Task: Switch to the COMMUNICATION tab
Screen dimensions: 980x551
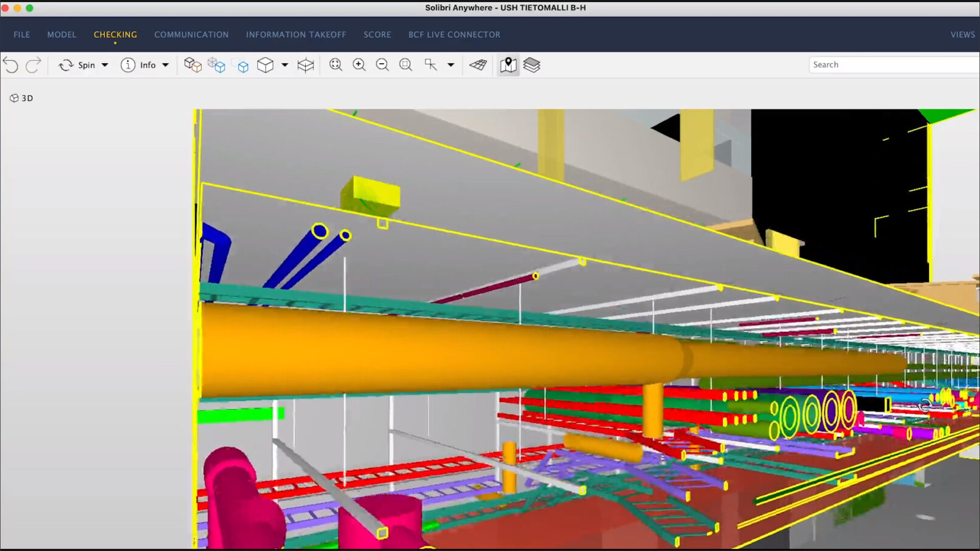Action: tap(191, 35)
